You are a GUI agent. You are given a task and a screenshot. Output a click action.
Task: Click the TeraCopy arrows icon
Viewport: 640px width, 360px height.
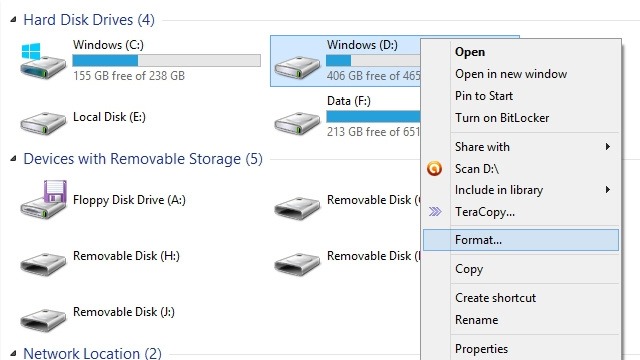point(435,211)
